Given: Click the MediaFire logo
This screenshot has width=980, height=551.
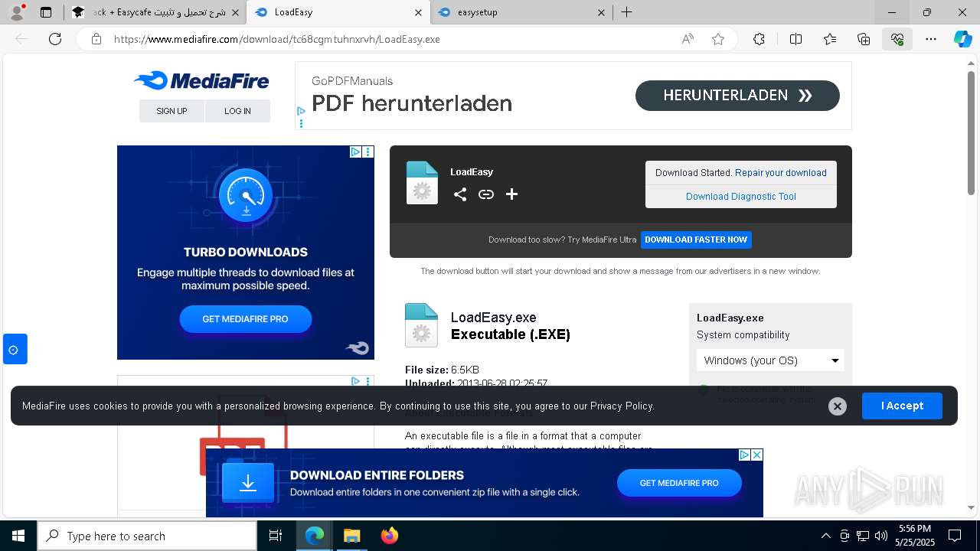Looking at the screenshot, I should click(201, 80).
